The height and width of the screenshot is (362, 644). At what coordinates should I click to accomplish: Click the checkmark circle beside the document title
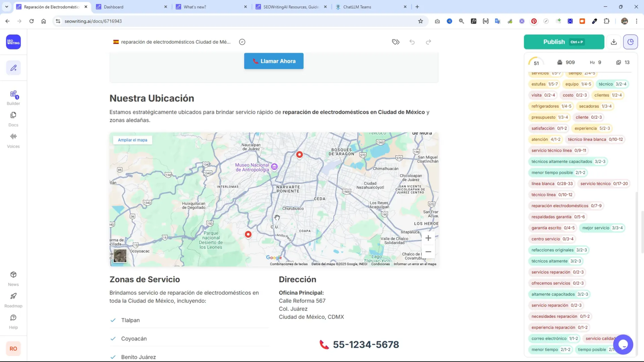242,41
